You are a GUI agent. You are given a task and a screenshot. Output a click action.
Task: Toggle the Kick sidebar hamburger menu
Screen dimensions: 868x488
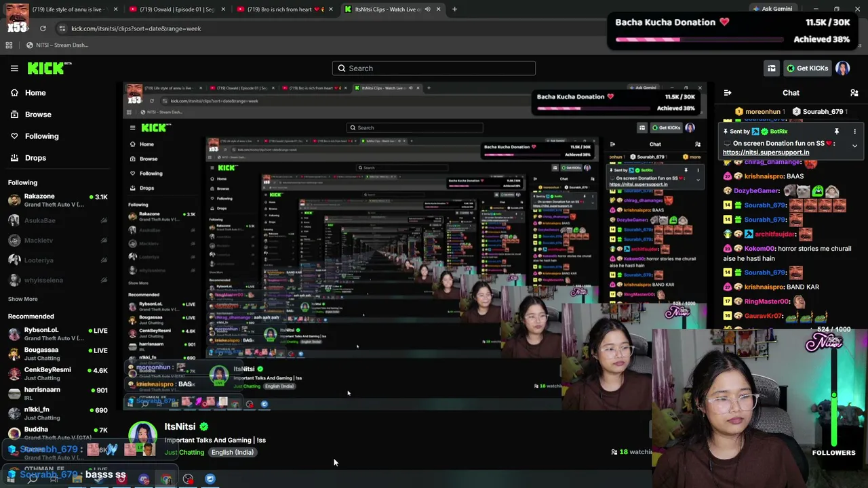coord(14,68)
